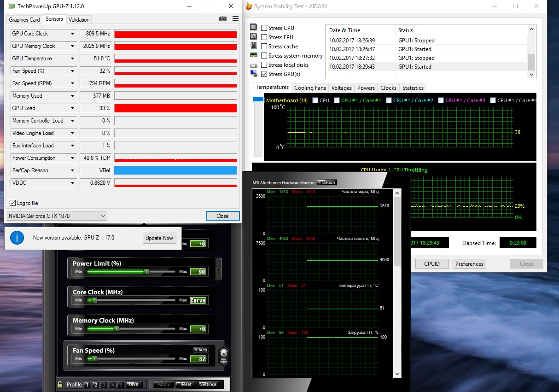Click the blue info icon in update notice
Image resolution: width=559 pixels, height=392 pixels.
click(x=17, y=238)
